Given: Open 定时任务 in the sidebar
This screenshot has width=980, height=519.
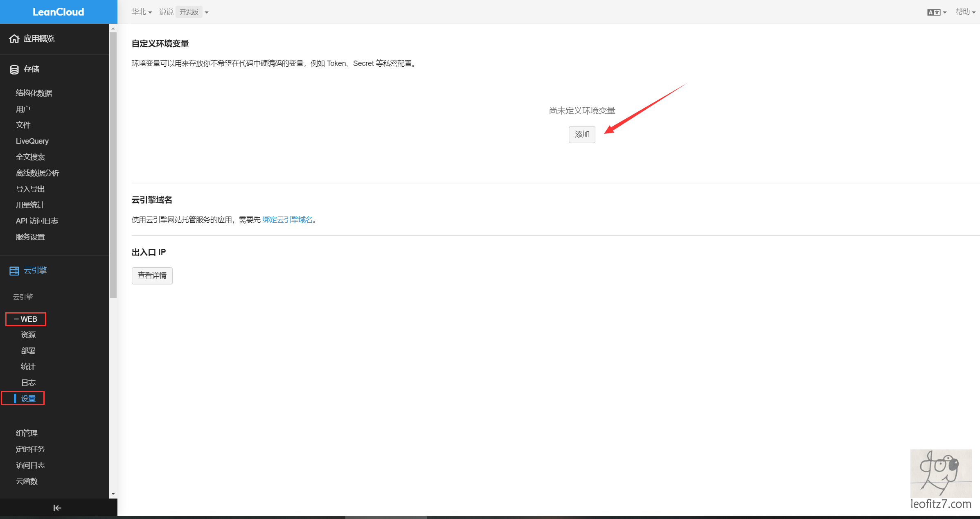Looking at the screenshot, I should pyautogui.click(x=30, y=449).
